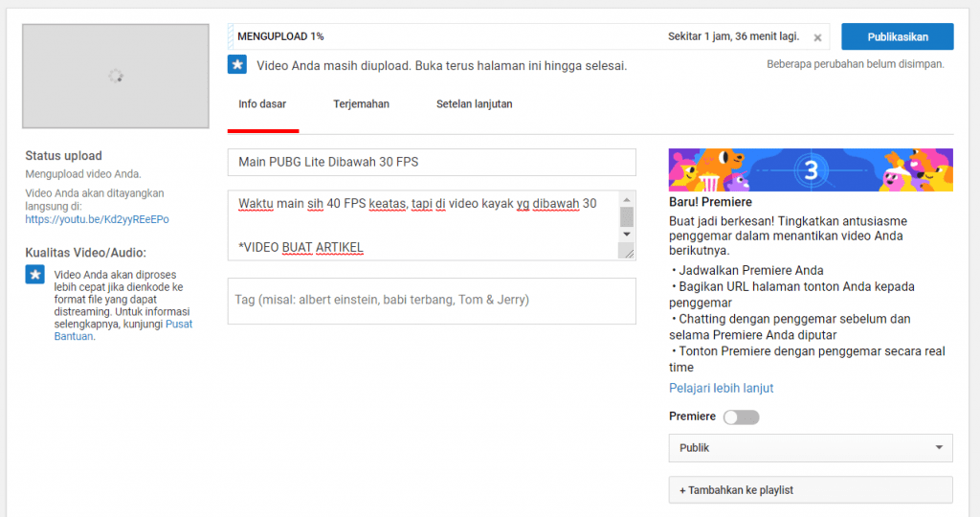
Task: Click the video title input field
Action: tap(432, 162)
